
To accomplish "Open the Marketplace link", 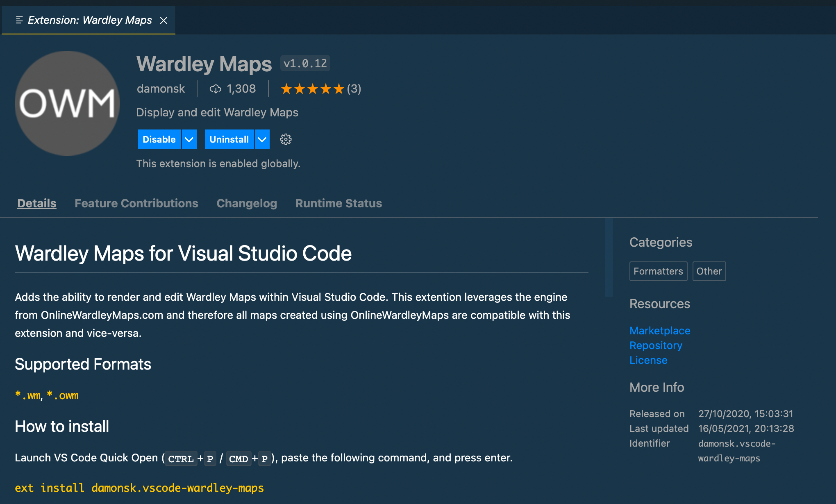I will (660, 331).
